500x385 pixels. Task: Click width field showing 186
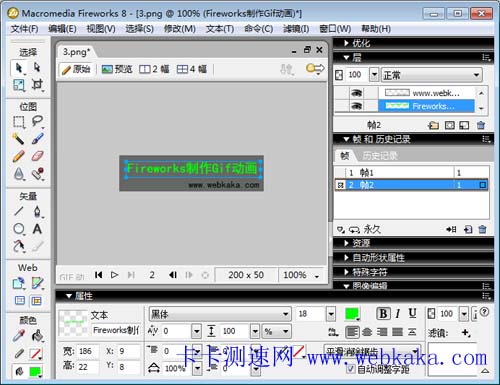pos(87,351)
